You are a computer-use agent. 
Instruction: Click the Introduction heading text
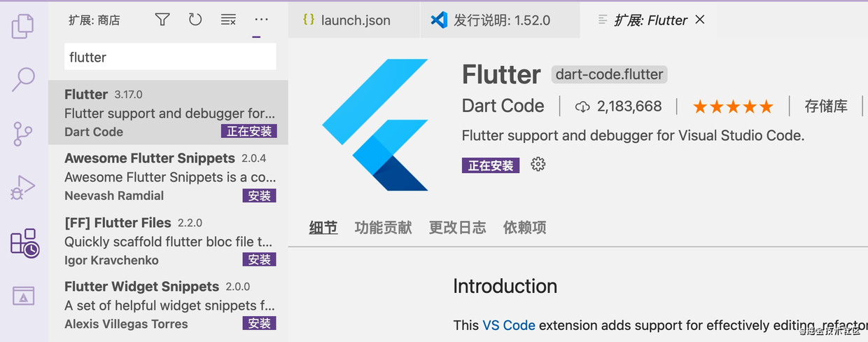click(505, 286)
